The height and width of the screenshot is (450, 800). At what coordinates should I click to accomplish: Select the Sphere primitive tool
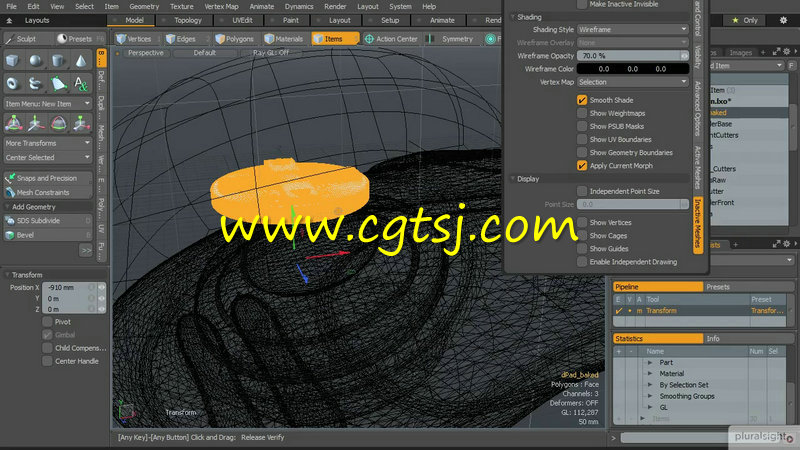(x=35, y=61)
